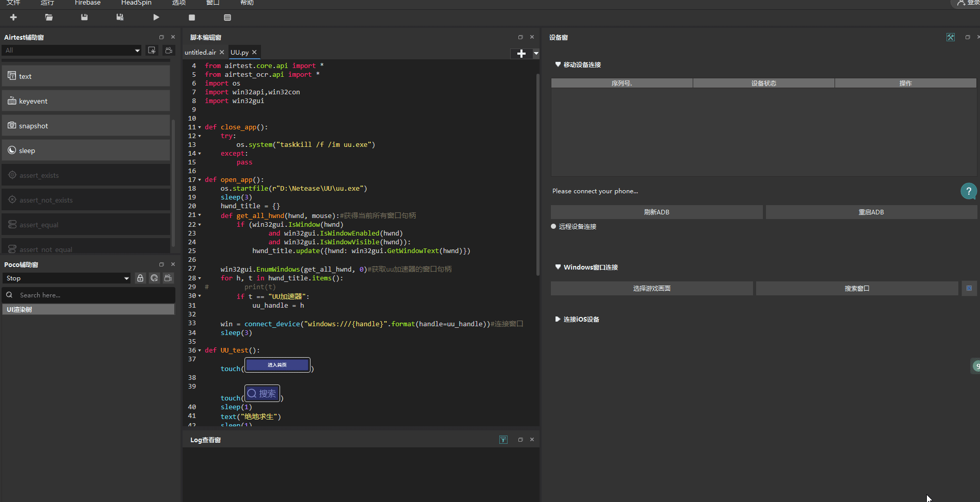Image resolution: width=980 pixels, height=502 pixels.
Task: Close the untitled.air tab
Action: (x=222, y=53)
